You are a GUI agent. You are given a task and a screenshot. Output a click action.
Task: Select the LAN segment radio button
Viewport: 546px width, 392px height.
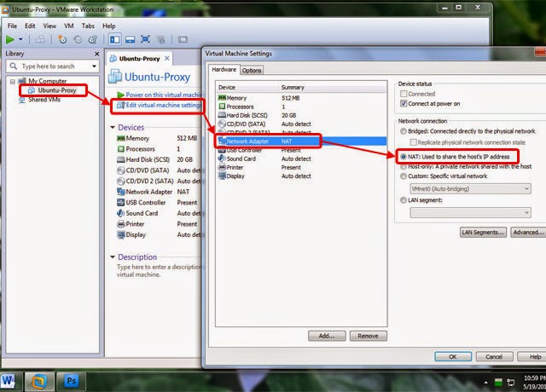(x=404, y=200)
